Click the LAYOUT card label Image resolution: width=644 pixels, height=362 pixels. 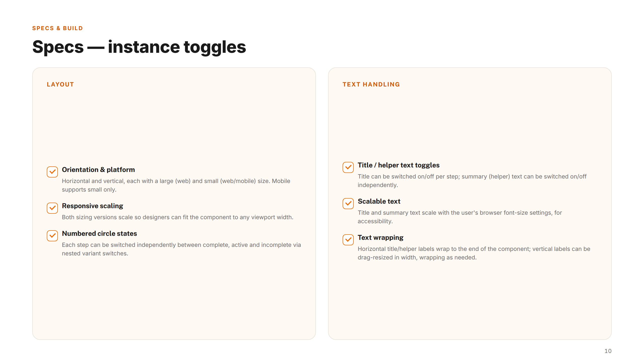[x=60, y=84]
